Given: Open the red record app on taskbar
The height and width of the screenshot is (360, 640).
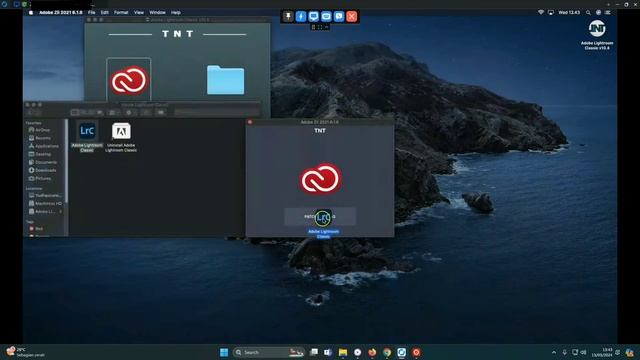Looking at the screenshot, I should coord(416,352).
